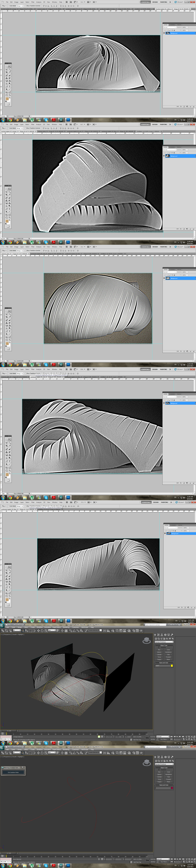Open Auto-Select Group dropdown in topmost Photoshop window
This screenshot has width=196, height=868.
[20, 6]
